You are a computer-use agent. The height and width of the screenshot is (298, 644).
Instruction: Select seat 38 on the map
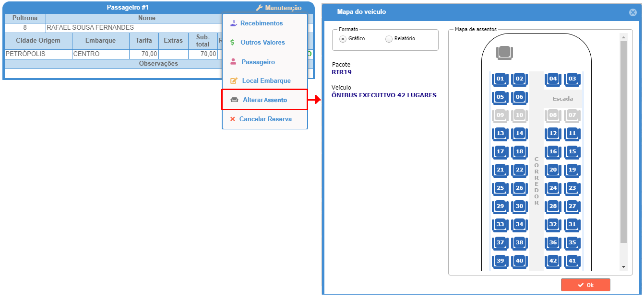pyautogui.click(x=519, y=243)
